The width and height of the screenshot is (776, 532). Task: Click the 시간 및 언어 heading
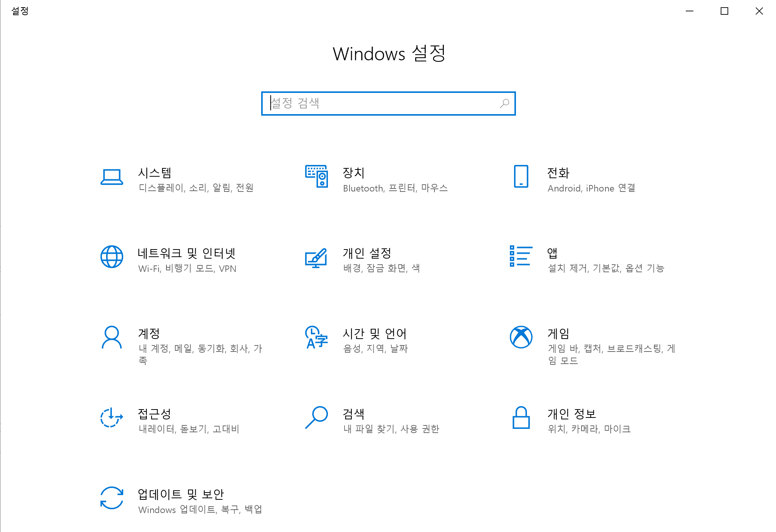click(x=375, y=333)
